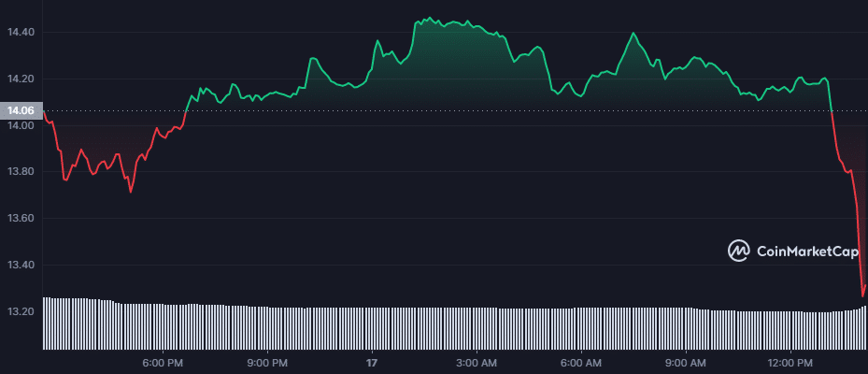This screenshot has width=868, height=374.
Task: Select the 14.40 price axis label
Action: click(21, 32)
